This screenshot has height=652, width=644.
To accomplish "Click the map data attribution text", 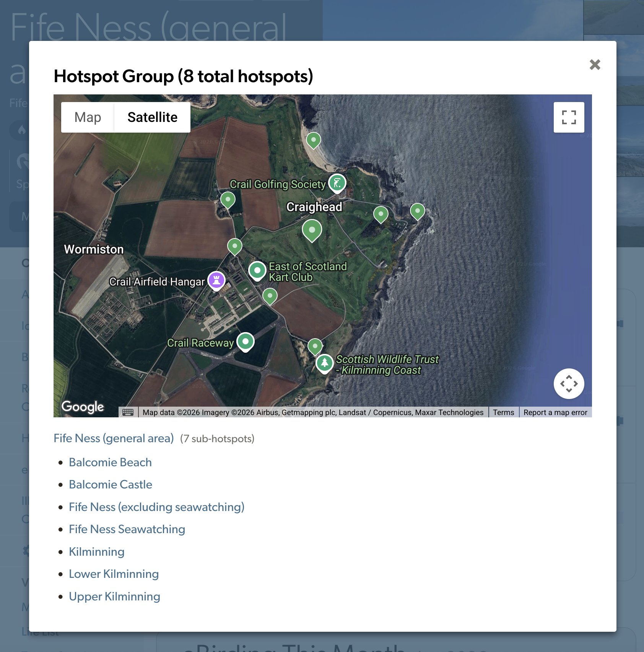I will tap(313, 412).
